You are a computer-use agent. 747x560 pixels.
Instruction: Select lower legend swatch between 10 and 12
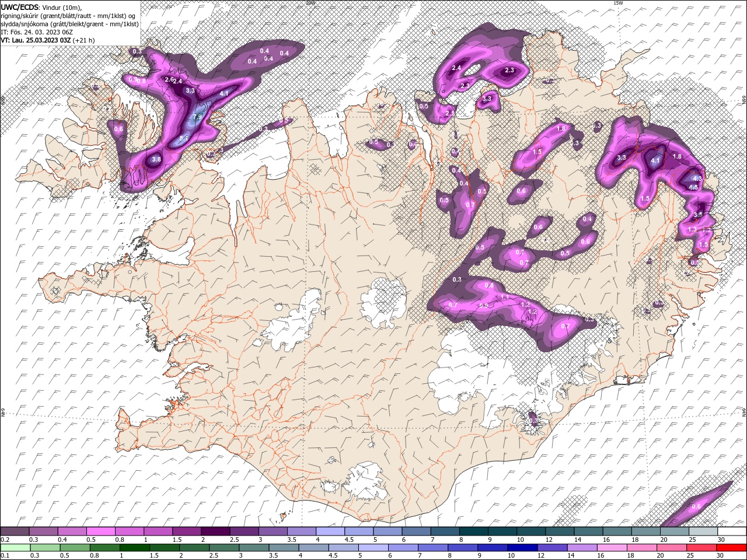point(522,548)
